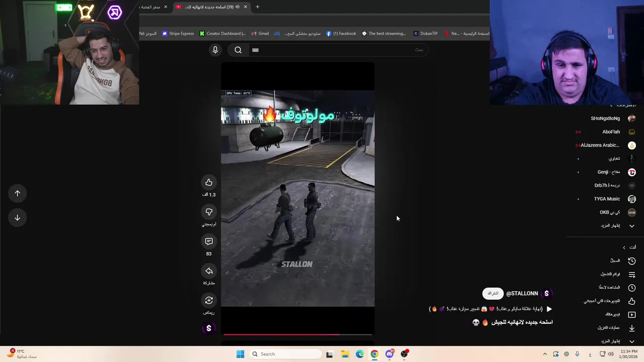Expand Show more under subscriptions list
Viewport: 644px width, 362px height.
pos(618,226)
